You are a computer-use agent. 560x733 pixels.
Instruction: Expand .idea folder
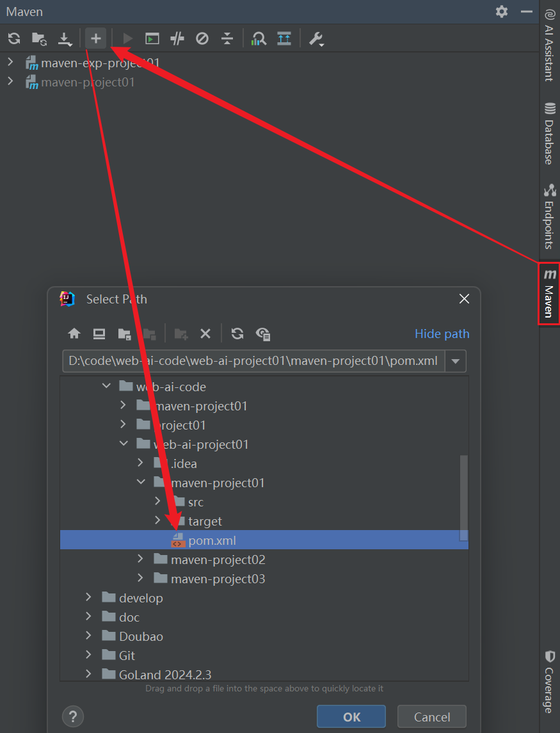(x=141, y=462)
